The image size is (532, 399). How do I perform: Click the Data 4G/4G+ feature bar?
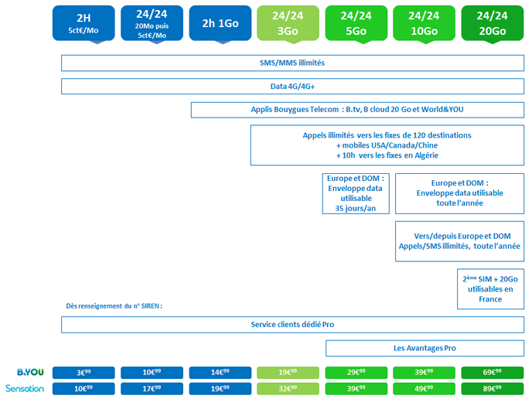point(292,87)
